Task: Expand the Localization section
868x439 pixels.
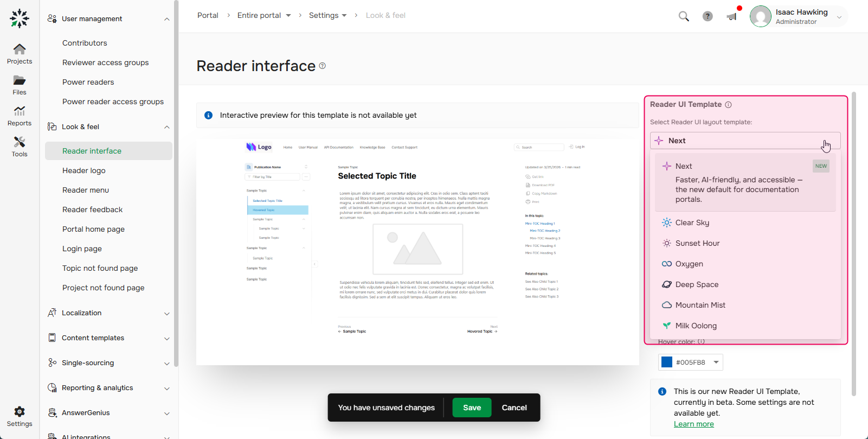Action: click(x=167, y=314)
